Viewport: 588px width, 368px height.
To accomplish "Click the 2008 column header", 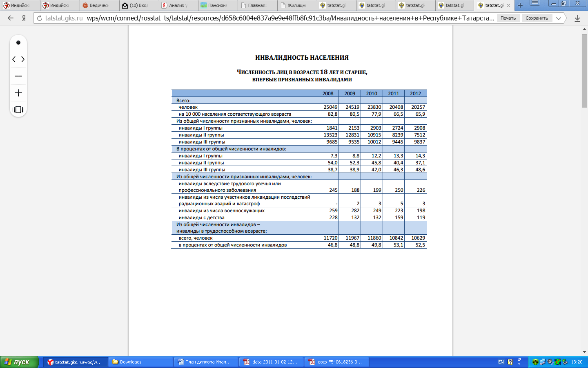I will [x=328, y=94].
